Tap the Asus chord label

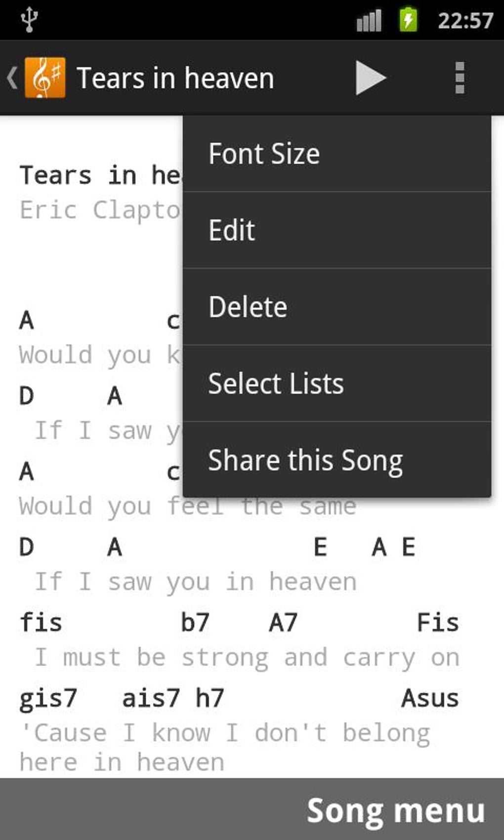click(431, 697)
